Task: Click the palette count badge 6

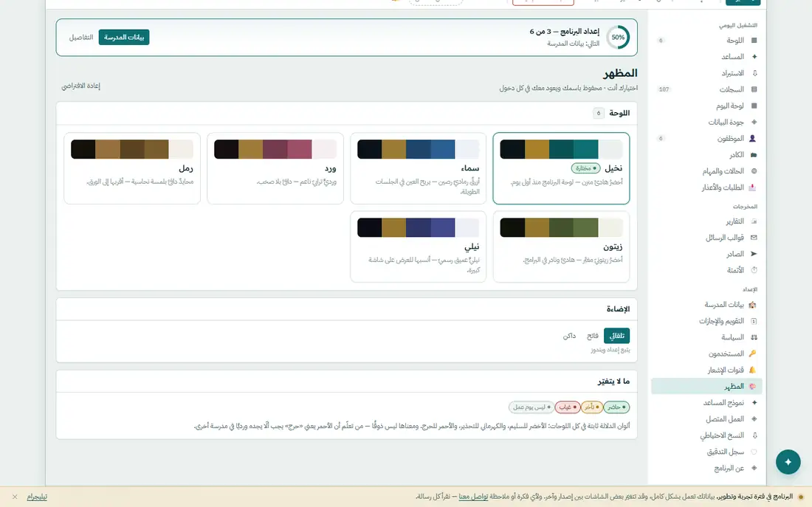Action: [x=598, y=113]
